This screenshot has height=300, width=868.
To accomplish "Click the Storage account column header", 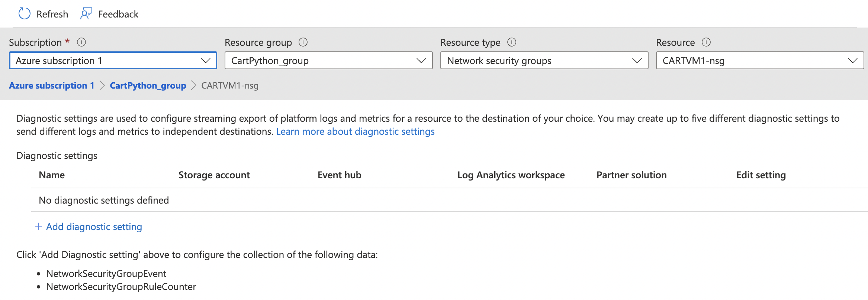I will pos(214,175).
